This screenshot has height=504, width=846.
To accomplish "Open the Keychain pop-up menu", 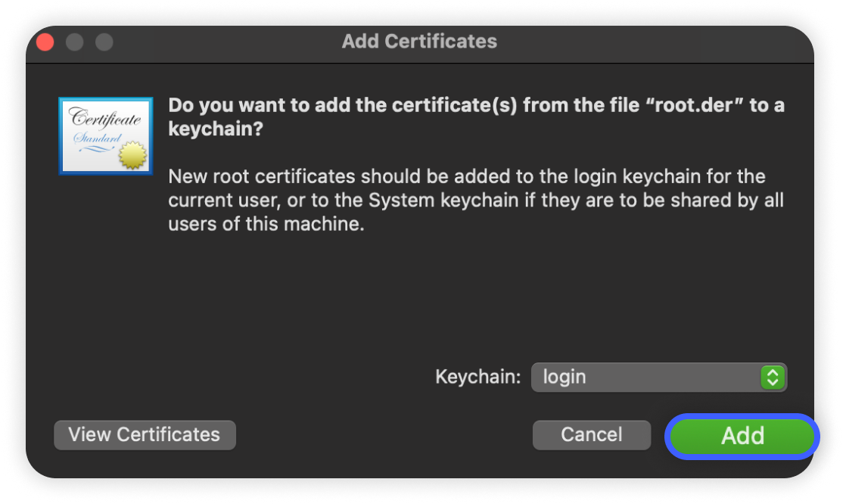I will point(658,377).
